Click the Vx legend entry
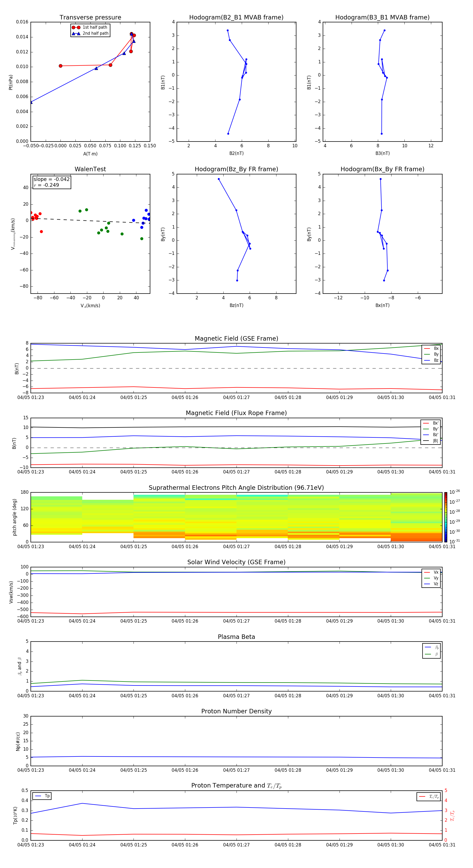 431,572
